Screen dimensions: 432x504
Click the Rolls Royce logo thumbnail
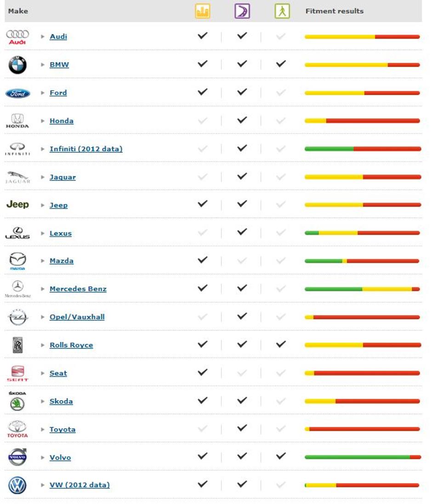[x=17, y=345]
